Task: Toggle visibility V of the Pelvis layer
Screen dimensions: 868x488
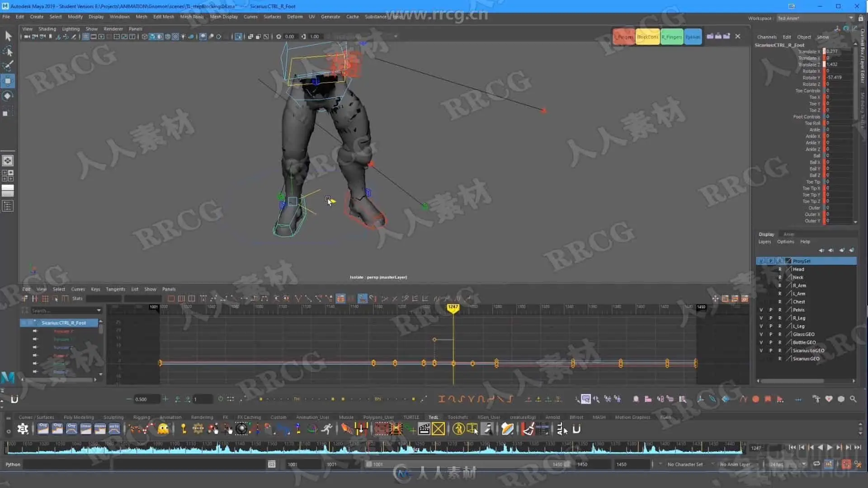Action: tap(761, 310)
